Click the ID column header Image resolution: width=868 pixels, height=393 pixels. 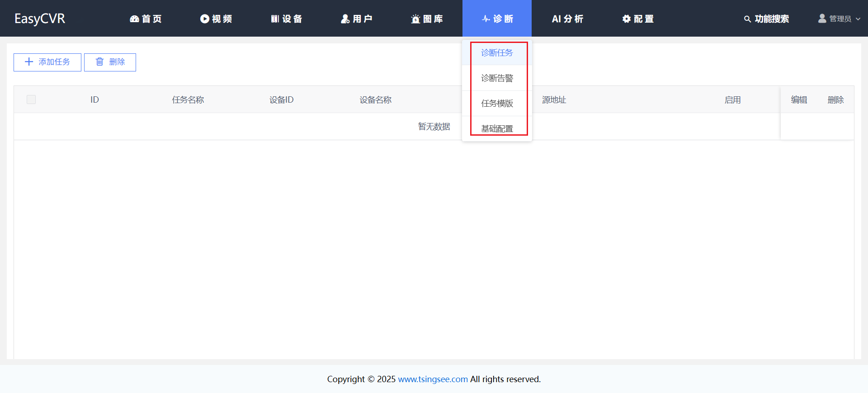[94, 100]
